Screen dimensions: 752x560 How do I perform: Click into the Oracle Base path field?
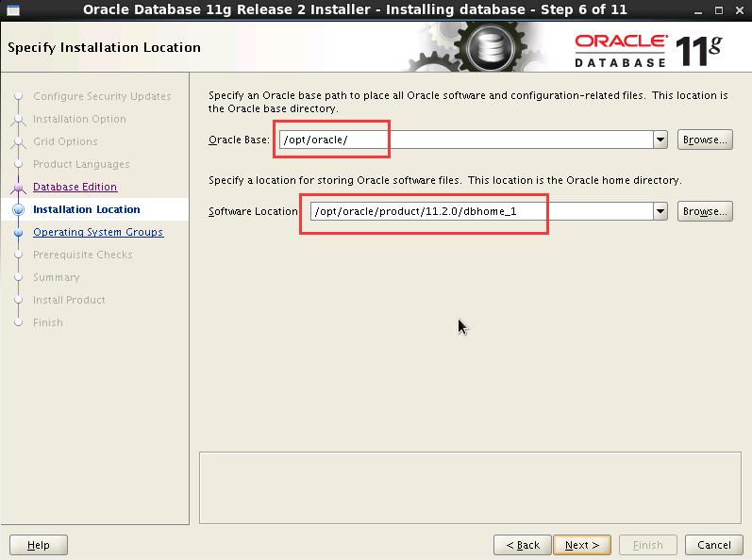(x=466, y=140)
